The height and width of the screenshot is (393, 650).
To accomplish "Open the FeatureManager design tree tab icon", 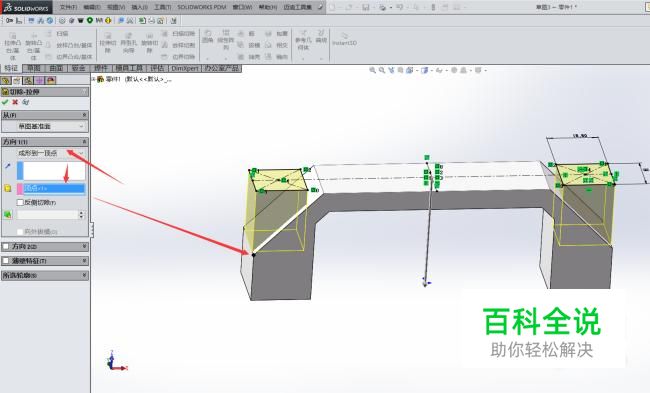I will (x=6, y=80).
